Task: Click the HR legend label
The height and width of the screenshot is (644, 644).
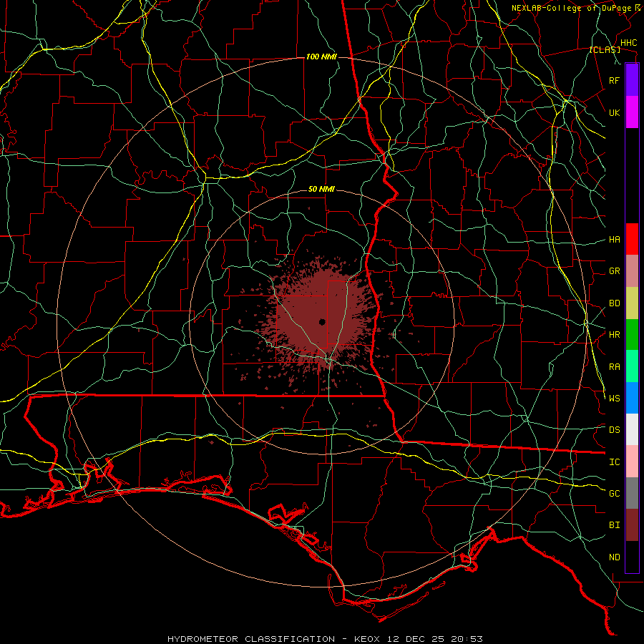Action: point(615,335)
